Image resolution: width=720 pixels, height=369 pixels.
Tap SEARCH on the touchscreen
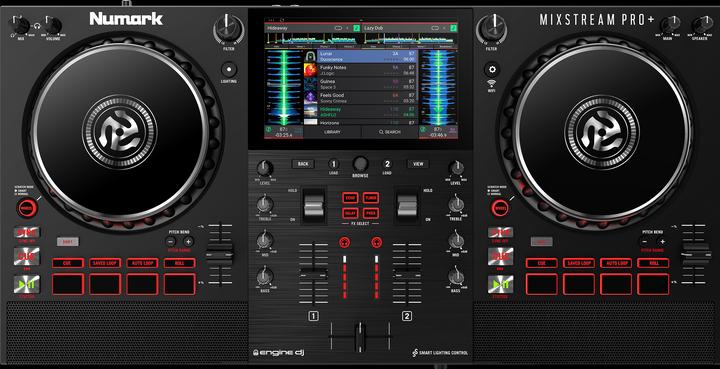point(390,132)
